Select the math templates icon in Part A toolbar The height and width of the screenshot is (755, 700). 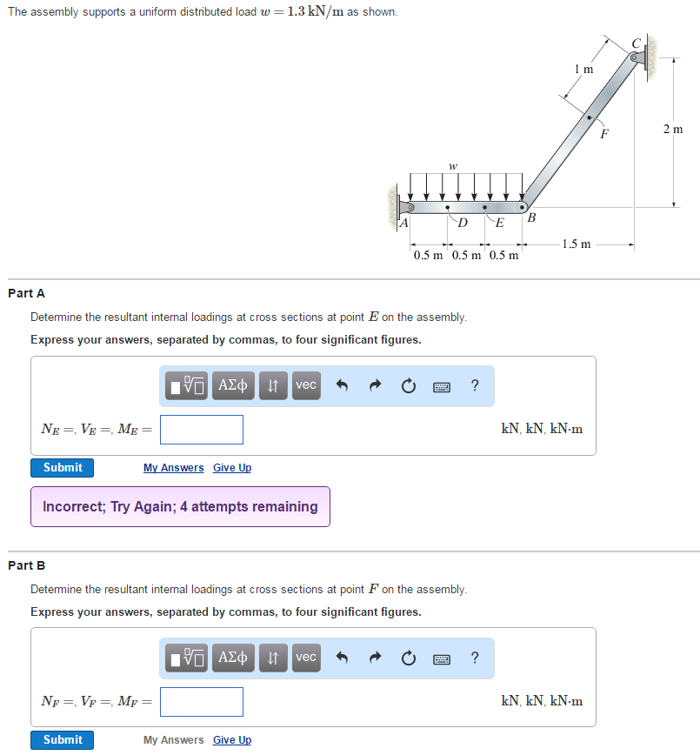tap(186, 386)
